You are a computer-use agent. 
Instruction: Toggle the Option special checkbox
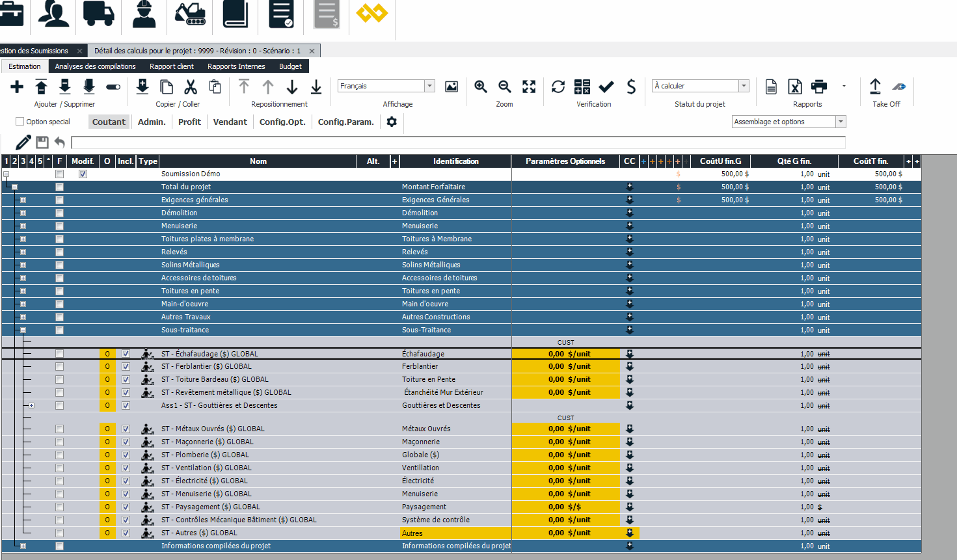tap(20, 122)
